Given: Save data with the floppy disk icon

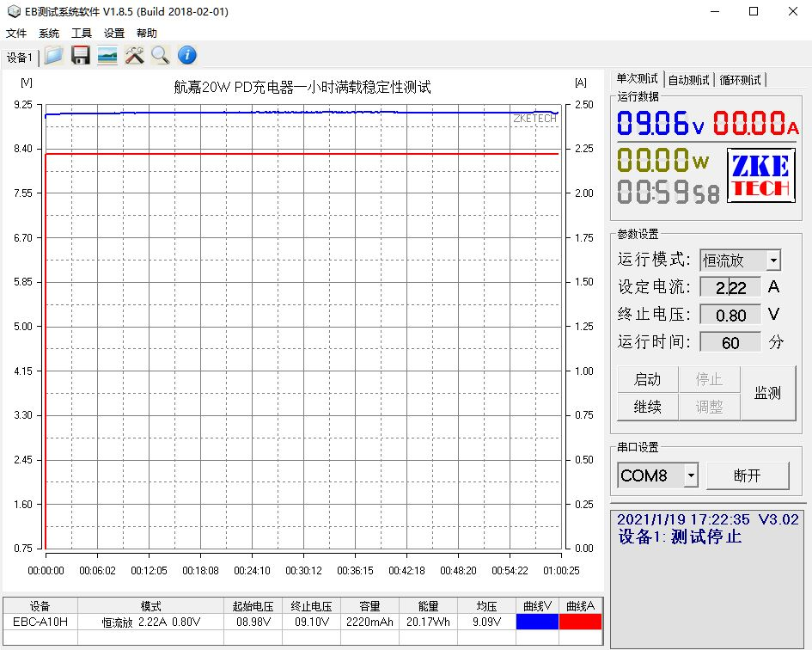Looking at the screenshot, I should pyautogui.click(x=80, y=55).
